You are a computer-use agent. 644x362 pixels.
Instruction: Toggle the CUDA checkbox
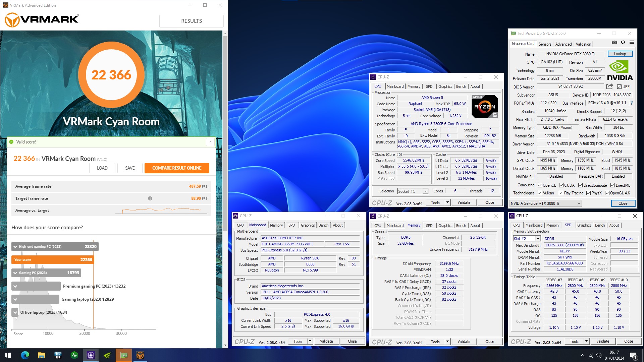coord(561,185)
